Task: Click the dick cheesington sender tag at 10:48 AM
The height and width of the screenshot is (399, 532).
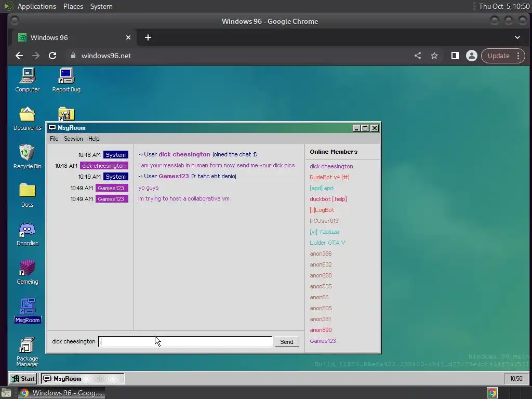Action: point(104,166)
